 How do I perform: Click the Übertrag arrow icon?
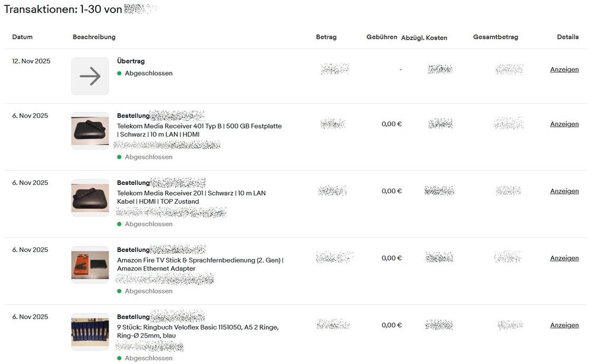point(90,76)
